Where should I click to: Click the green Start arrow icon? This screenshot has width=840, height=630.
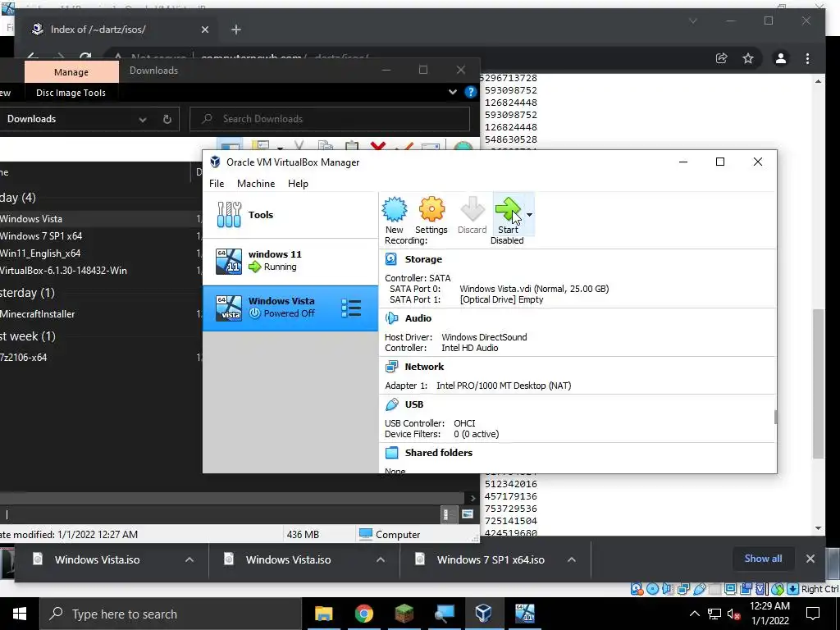pos(507,209)
